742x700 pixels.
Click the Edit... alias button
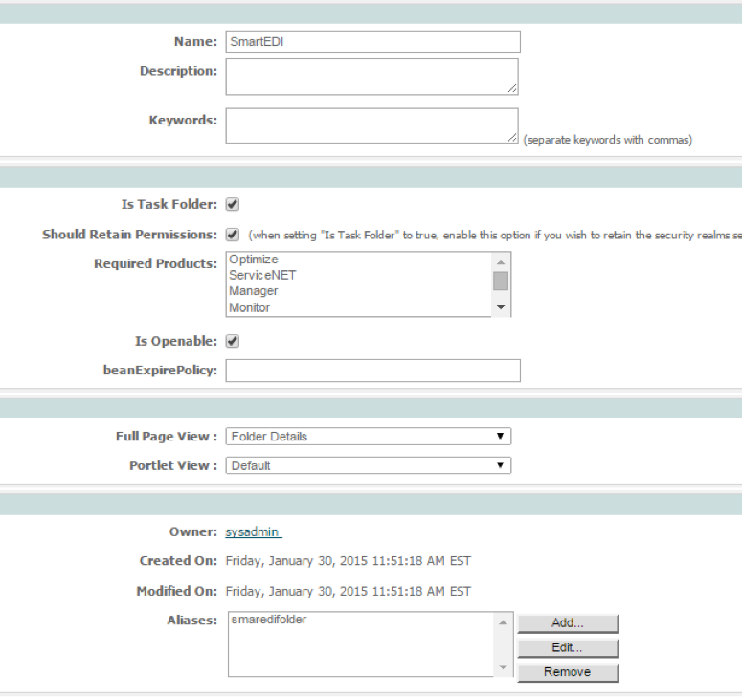click(568, 648)
